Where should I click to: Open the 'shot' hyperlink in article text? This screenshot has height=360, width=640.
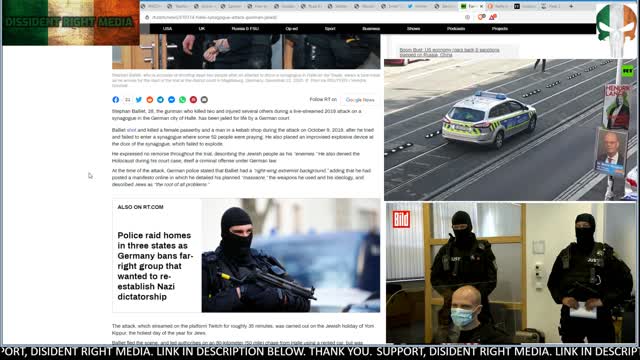(131, 130)
